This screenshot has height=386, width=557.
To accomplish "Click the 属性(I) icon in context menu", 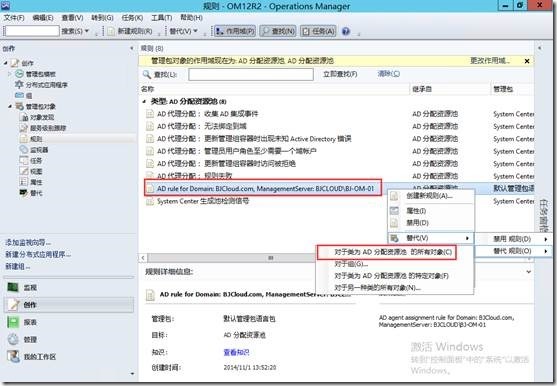I will (394, 211).
